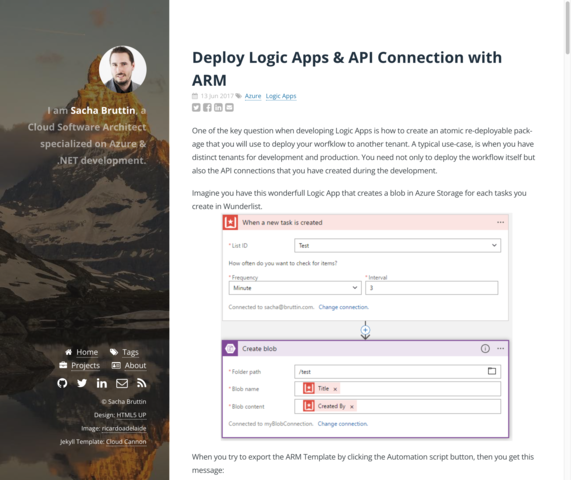Click the info icon on Create blob
Viewport: 571px width, 480px height.
(485, 349)
